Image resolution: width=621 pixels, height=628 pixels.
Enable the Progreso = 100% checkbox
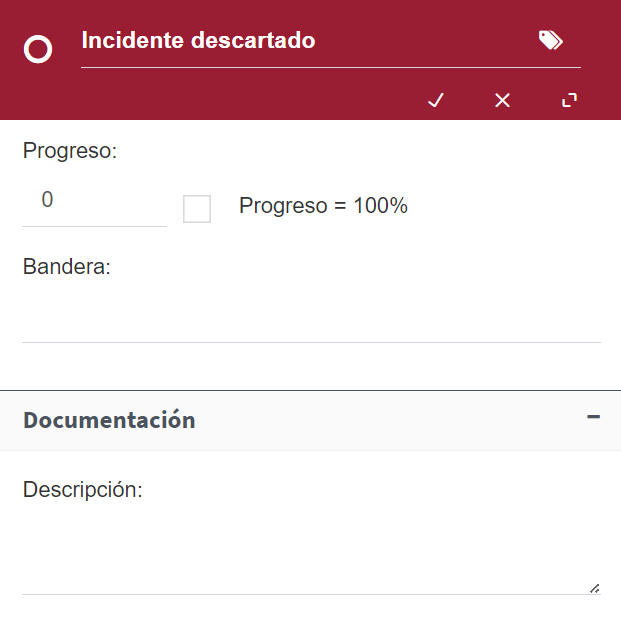tap(197, 209)
